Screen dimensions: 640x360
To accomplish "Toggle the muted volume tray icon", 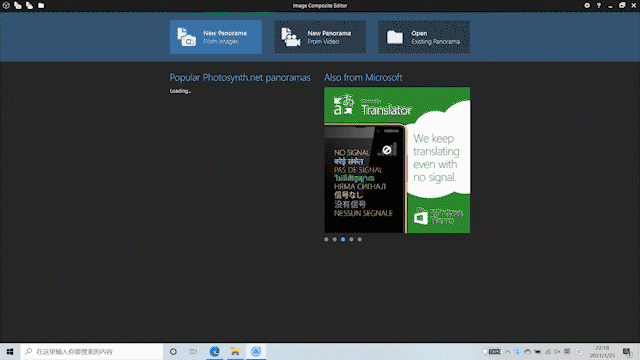I will tap(557, 351).
